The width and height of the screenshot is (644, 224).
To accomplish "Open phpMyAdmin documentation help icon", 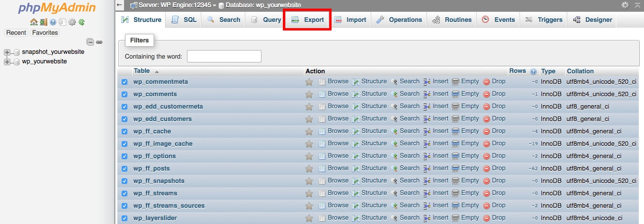I will pos(53,22).
